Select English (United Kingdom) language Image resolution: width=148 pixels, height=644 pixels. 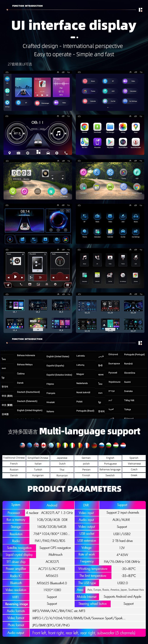tap(29, 410)
